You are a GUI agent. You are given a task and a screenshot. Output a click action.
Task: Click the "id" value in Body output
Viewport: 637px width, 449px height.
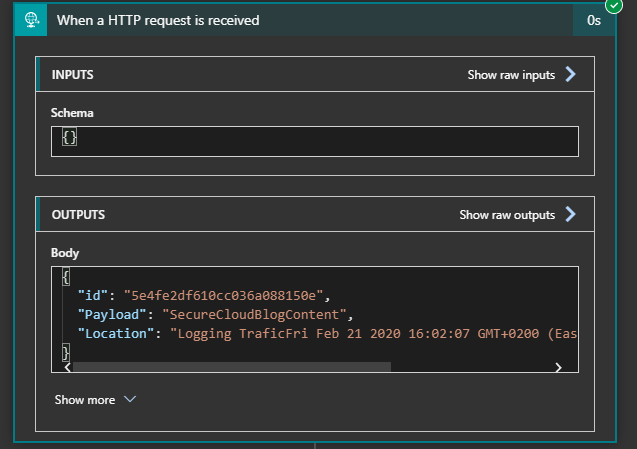[225, 294]
